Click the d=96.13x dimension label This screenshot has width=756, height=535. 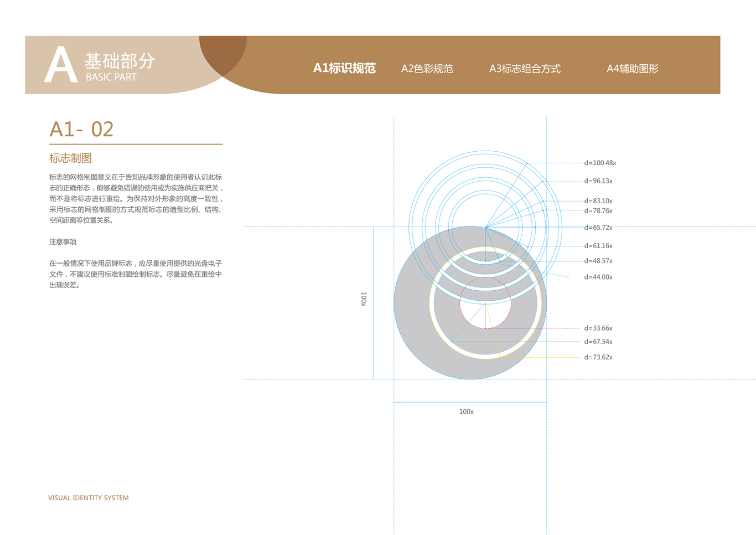pos(598,181)
